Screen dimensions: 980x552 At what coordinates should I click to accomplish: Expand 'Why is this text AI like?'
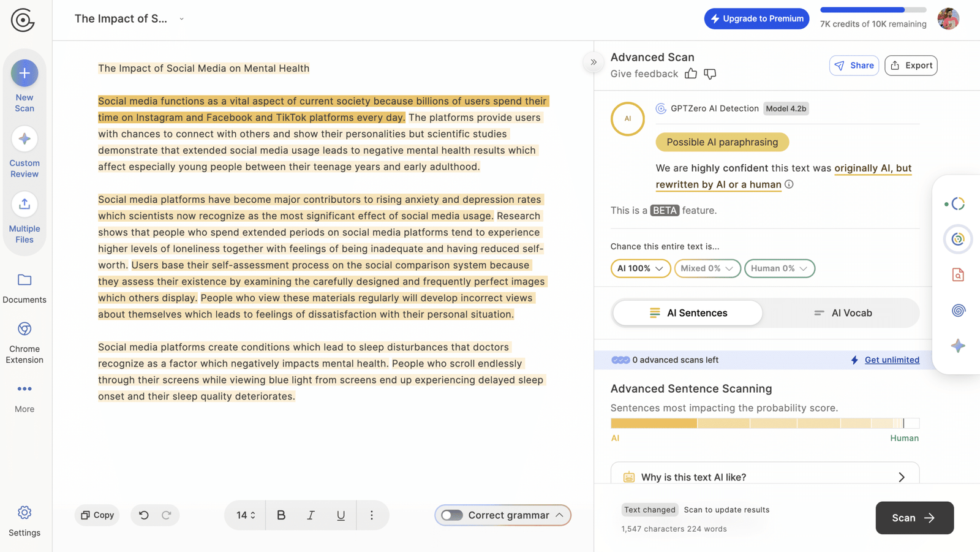coord(764,477)
